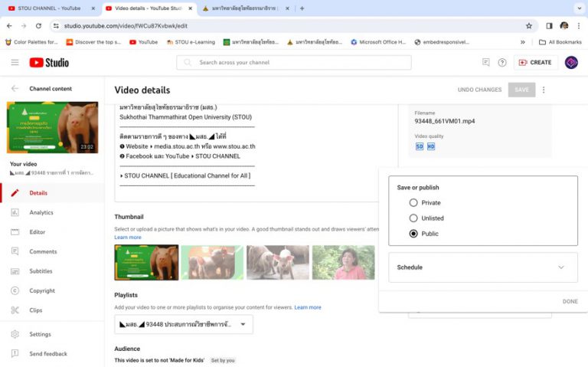Click the back arrow beside Channel content

pos(15,88)
